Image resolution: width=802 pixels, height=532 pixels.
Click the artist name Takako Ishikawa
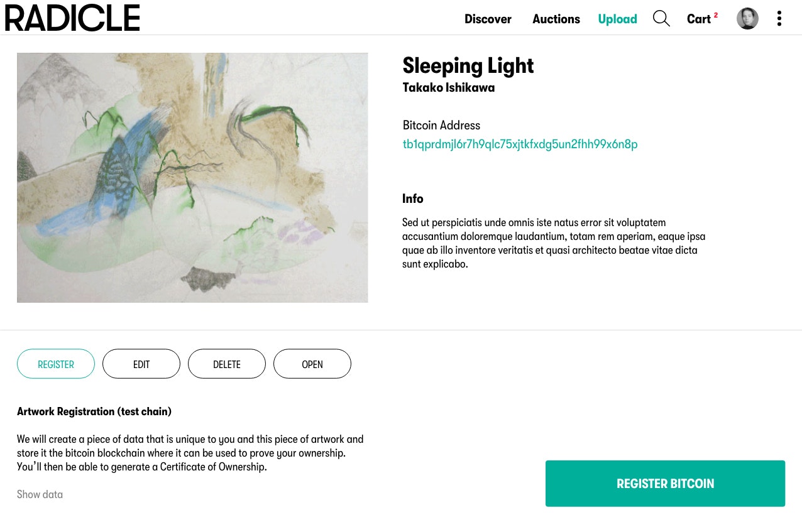(448, 87)
